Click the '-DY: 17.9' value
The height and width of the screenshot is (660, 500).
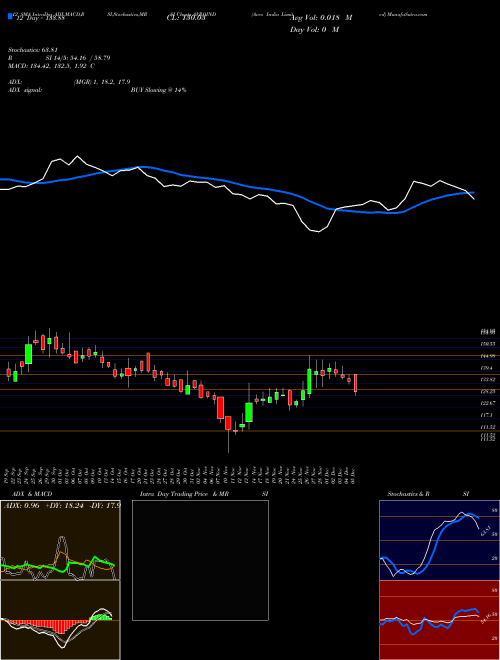coord(106,506)
